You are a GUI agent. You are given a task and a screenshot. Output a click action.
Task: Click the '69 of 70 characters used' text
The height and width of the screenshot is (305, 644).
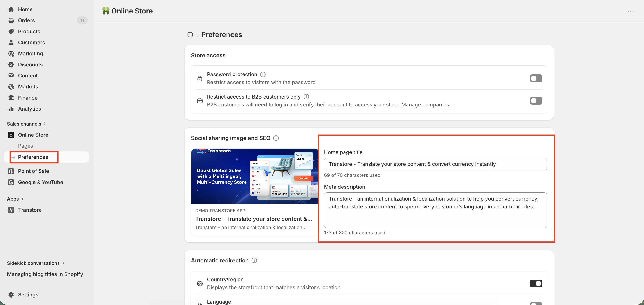352,175
